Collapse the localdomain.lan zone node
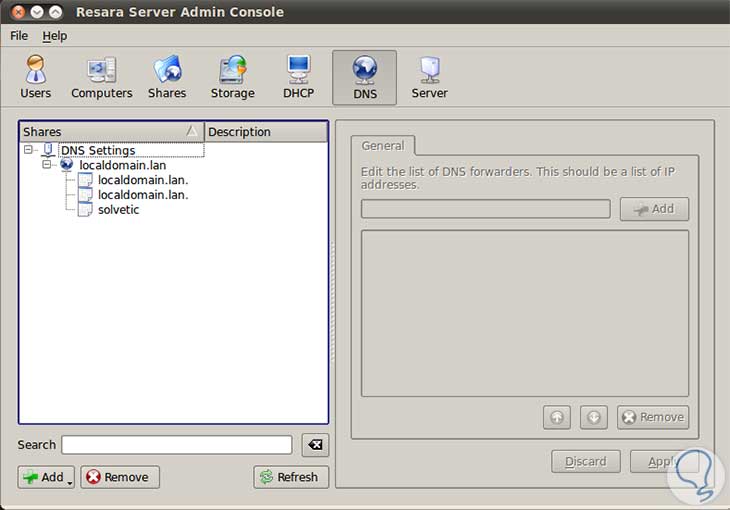This screenshot has height=510, width=730. 47,164
